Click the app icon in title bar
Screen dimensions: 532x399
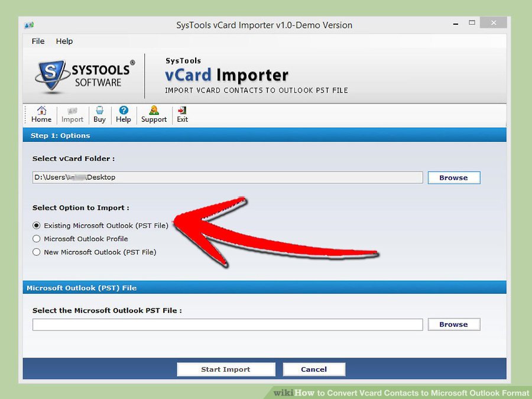29,25
